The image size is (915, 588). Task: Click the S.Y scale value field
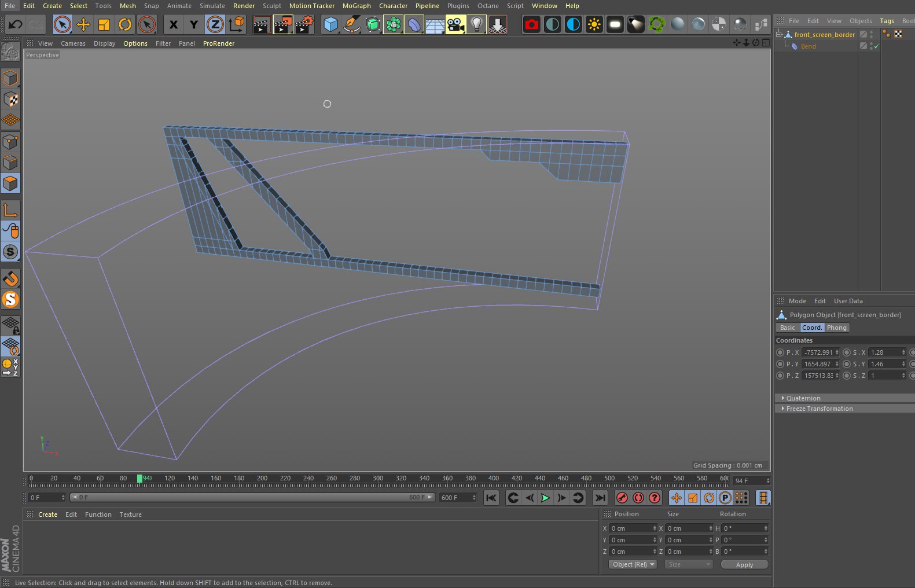click(x=887, y=364)
